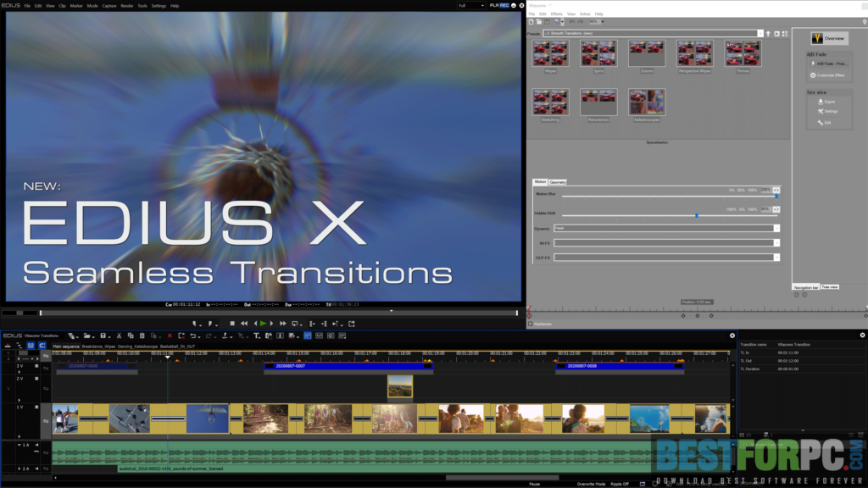The height and width of the screenshot is (488, 868).
Task: Select the Wipes preset category thumbnail
Action: click(x=550, y=53)
